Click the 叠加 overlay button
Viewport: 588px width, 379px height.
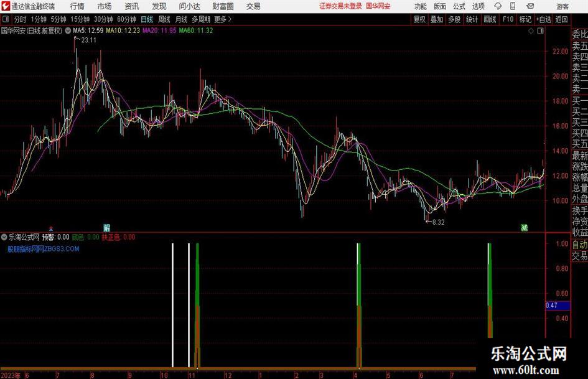click(437, 19)
